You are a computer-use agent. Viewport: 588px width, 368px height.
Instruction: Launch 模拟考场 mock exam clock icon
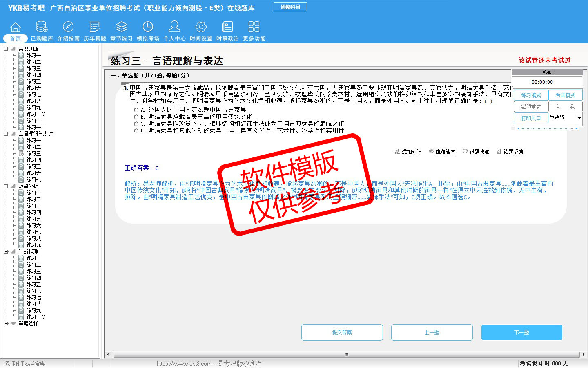[x=148, y=27]
